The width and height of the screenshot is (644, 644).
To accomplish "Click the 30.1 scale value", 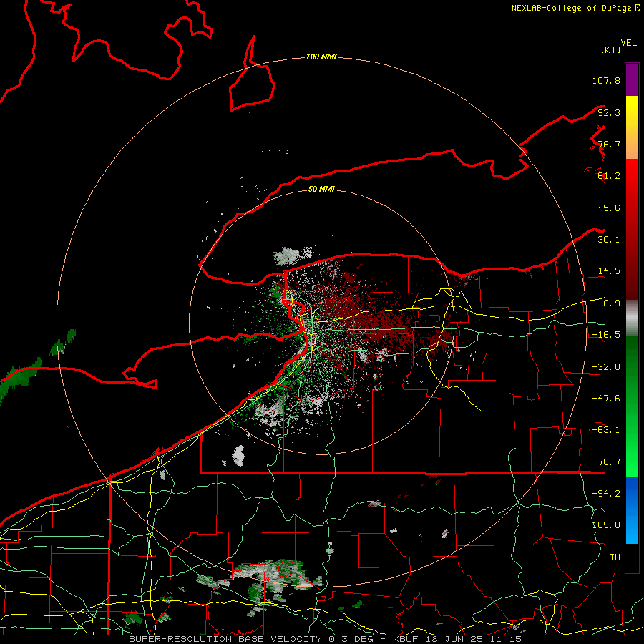I will pyautogui.click(x=609, y=240).
